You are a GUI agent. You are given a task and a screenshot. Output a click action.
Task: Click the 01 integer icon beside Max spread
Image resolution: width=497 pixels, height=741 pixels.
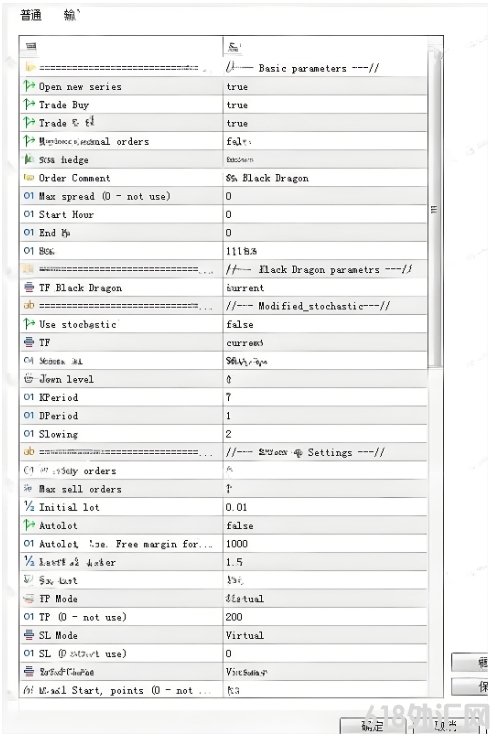click(x=29, y=196)
